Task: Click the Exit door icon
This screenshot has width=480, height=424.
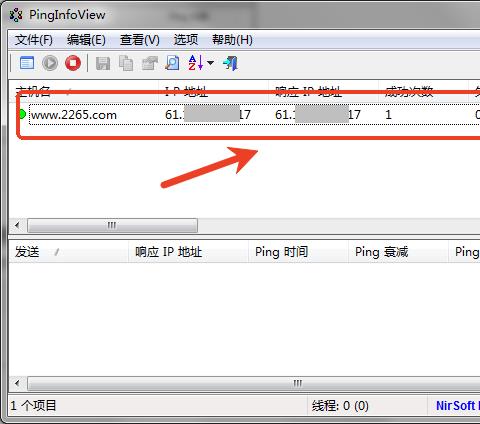Action: pos(231,63)
